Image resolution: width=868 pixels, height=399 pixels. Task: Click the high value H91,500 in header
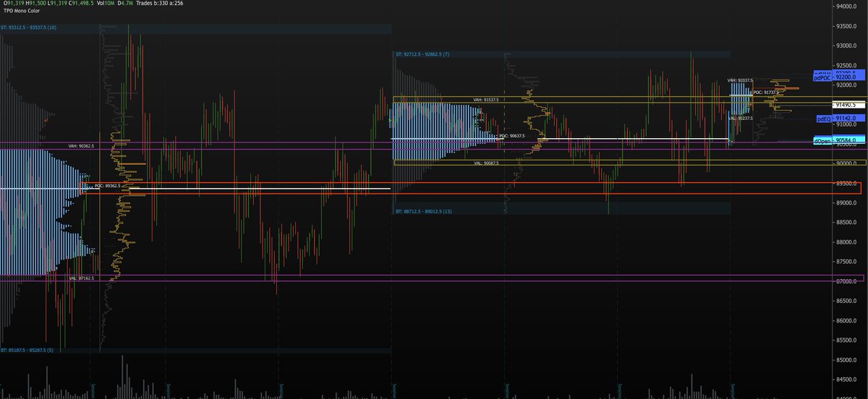pos(36,4)
